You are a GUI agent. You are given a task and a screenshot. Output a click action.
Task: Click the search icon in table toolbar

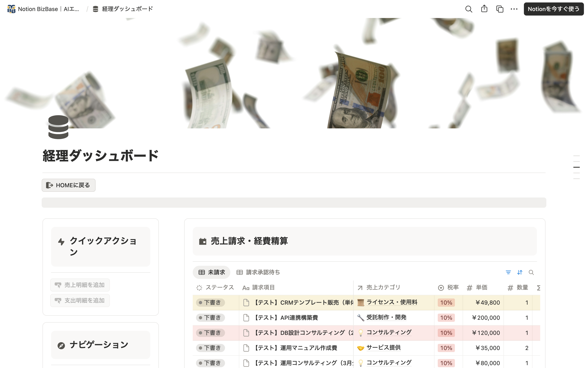(x=531, y=272)
